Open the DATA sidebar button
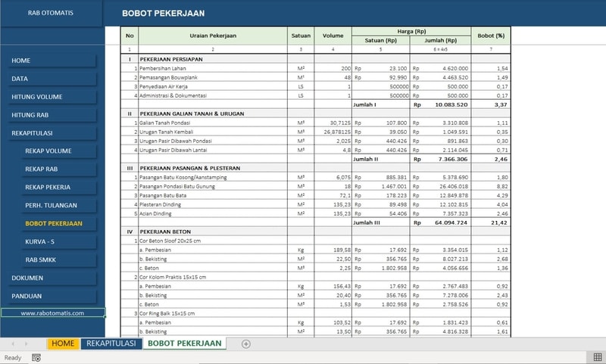The image size is (606, 364). pyautogui.click(x=52, y=79)
